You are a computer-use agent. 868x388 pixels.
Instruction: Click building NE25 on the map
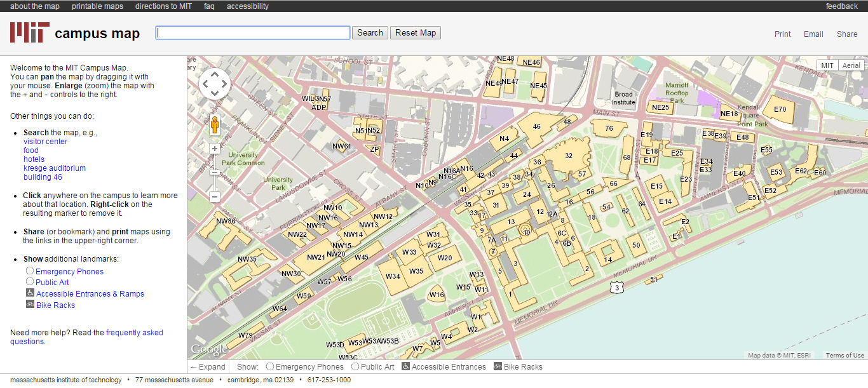660,107
